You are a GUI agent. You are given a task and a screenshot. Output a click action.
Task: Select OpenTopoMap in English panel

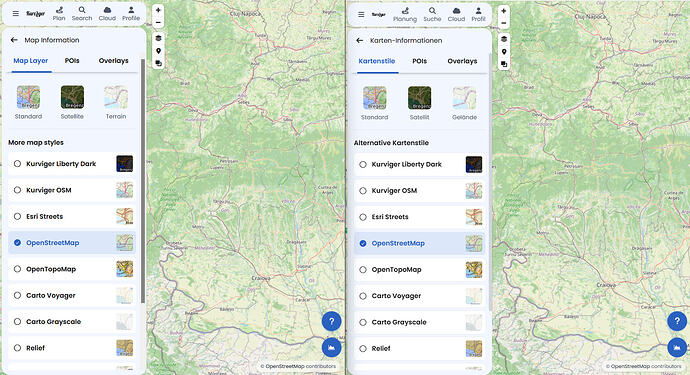tap(72, 269)
